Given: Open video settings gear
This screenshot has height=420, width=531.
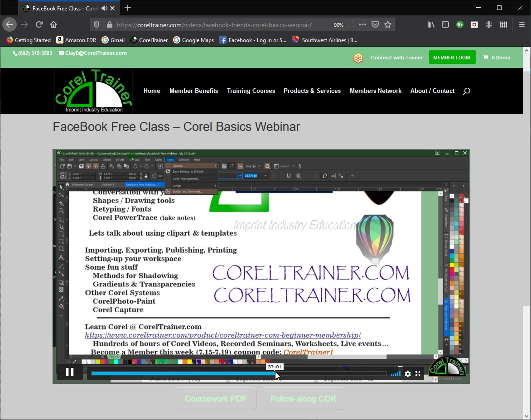Looking at the screenshot, I should click(x=408, y=374).
